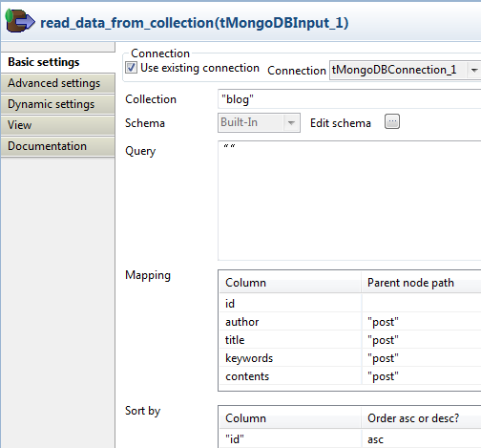The height and width of the screenshot is (448, 481).
Task: Click empty Parent node path cell for id
Action: (421, 304)
